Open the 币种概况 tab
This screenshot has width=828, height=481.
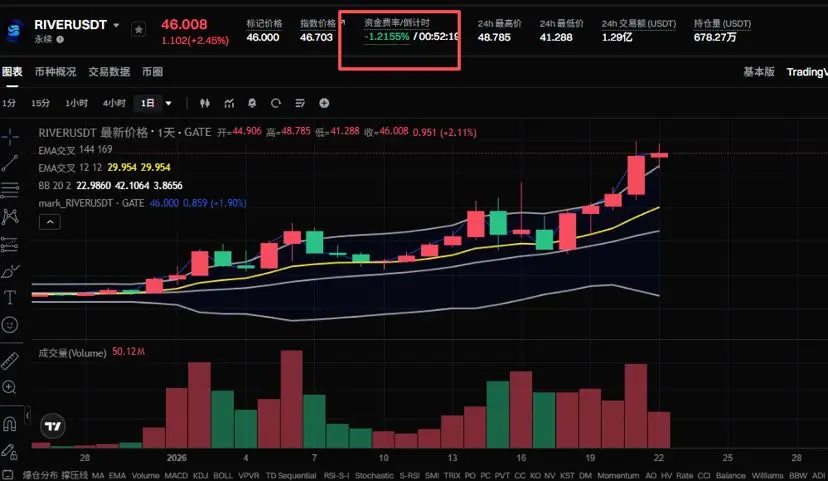tap(55, 71)
